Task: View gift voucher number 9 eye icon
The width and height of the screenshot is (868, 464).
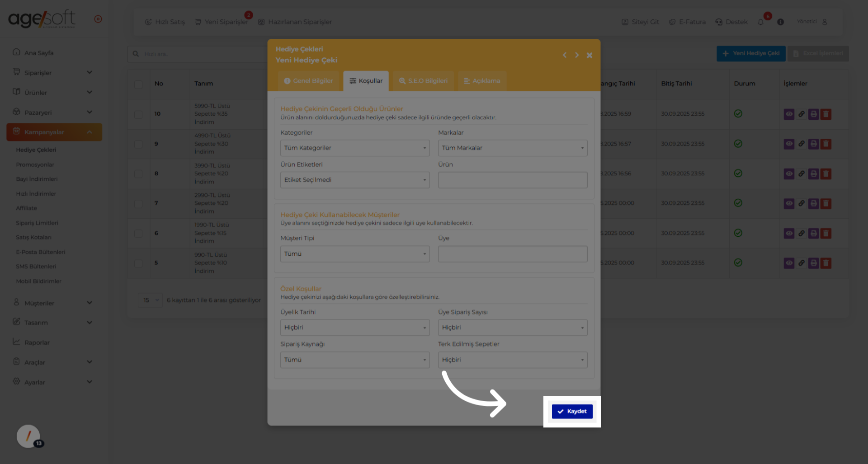Action: click(789, 144)
